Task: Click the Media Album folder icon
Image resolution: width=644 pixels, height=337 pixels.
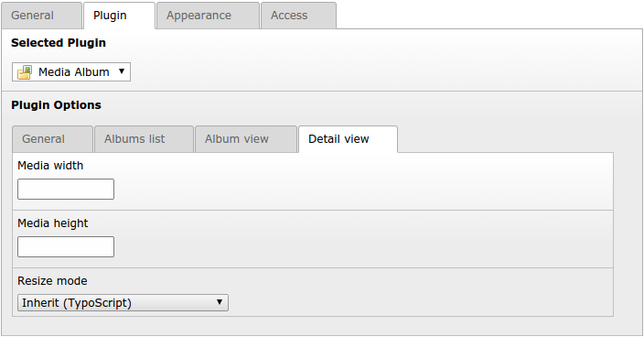Action: [25, 72]
